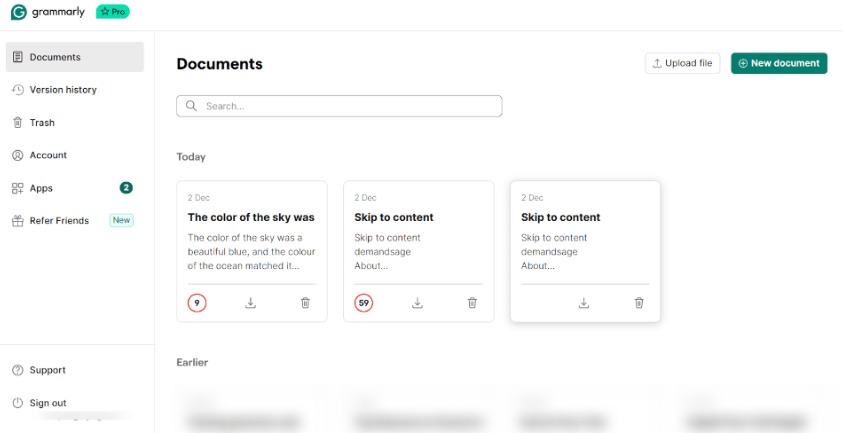Download the 'The color of the sky was' document
Screen dimensions: 843x433
[251, 303]
